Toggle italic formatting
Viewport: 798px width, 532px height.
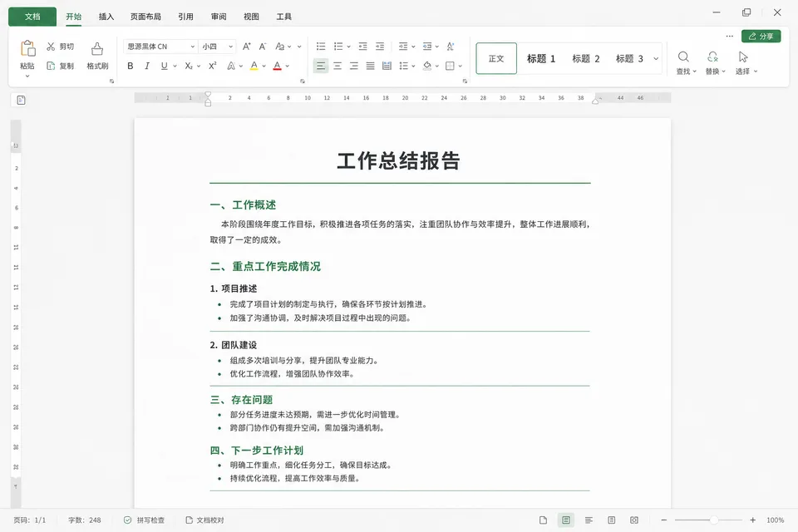[x=147, y=66]
